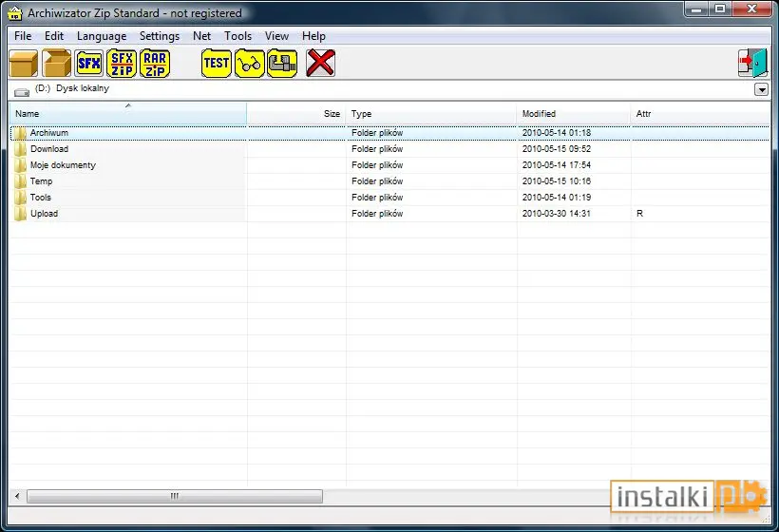Image resolution: width=779 pixels, height=532 pixels.
Task: Open the File menu
Action: (x=23, y=36)
